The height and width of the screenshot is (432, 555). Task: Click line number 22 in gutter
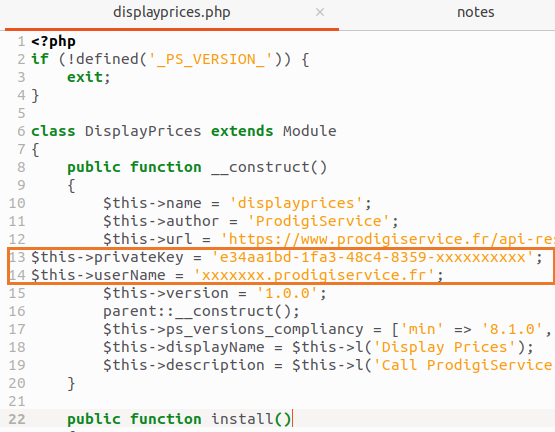point(17,419)
